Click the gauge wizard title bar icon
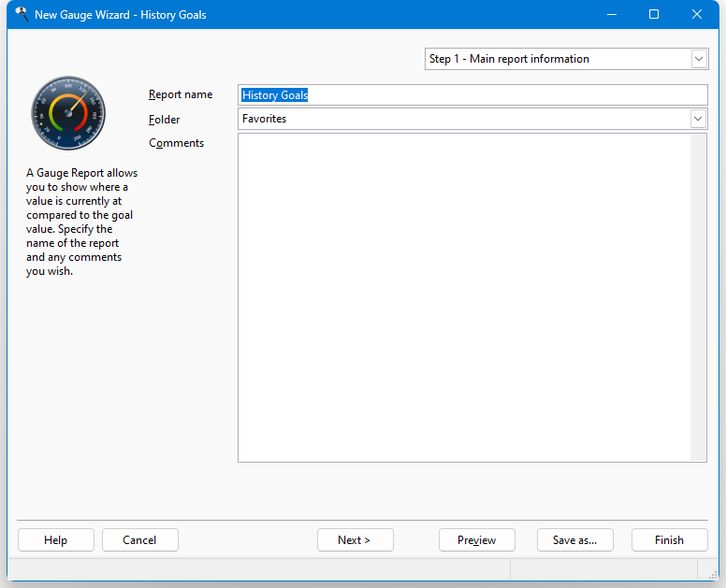The image size is (726, 588). [22, 14]
